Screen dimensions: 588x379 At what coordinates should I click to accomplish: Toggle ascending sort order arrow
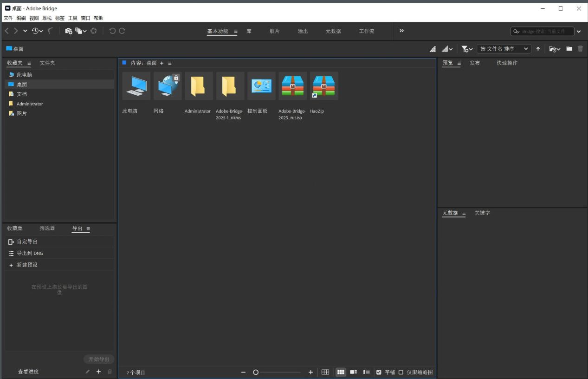pos(537,48)
